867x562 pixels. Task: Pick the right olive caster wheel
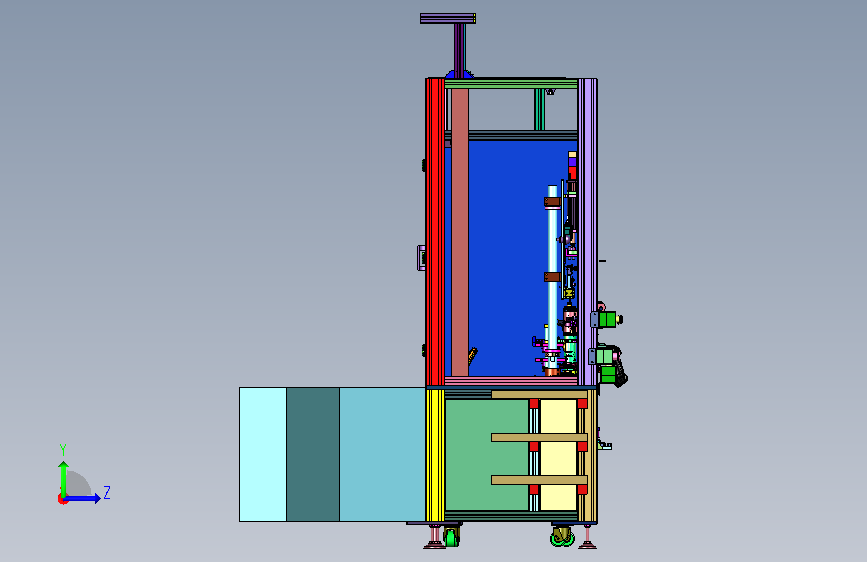point(562,536)
